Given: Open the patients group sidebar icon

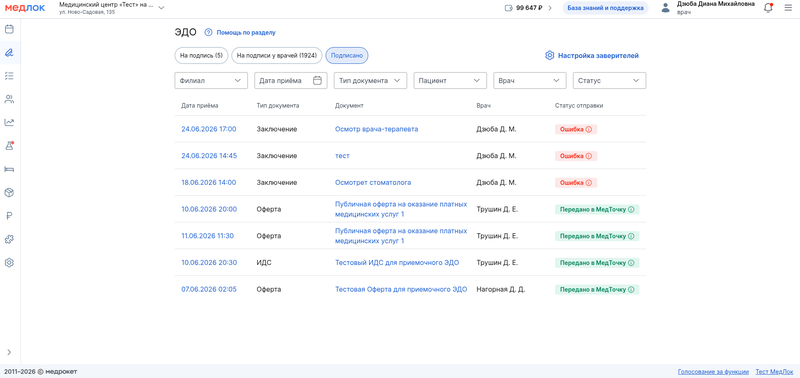Looking at the screenshot, I should (9, 99).
